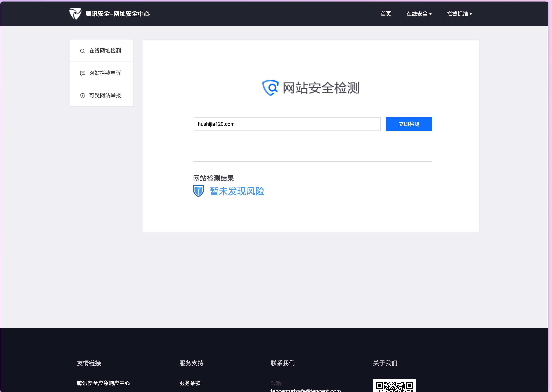Click the blue result shield icon
The height and width of the screenshot is (392, 552).
[198, 191]
